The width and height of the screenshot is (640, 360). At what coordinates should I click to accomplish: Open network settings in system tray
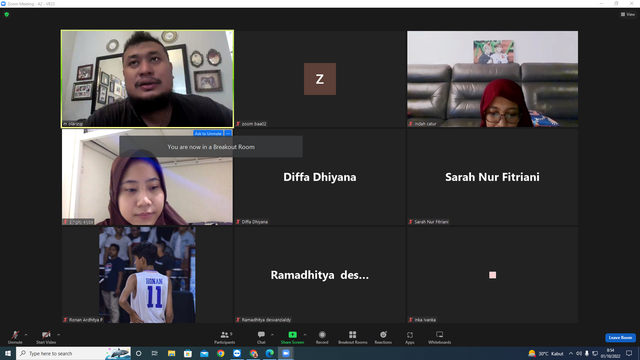tap(595, 353)
